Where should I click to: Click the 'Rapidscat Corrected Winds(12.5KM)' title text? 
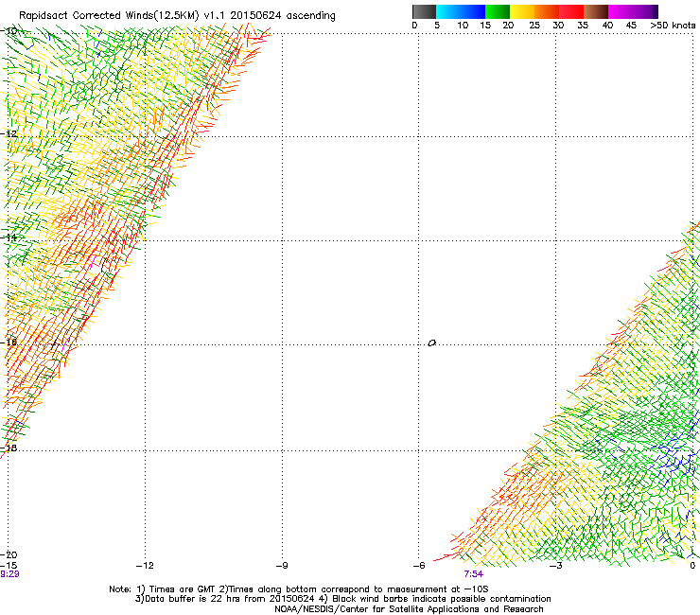pyautogui.click(x=109, y=16)
